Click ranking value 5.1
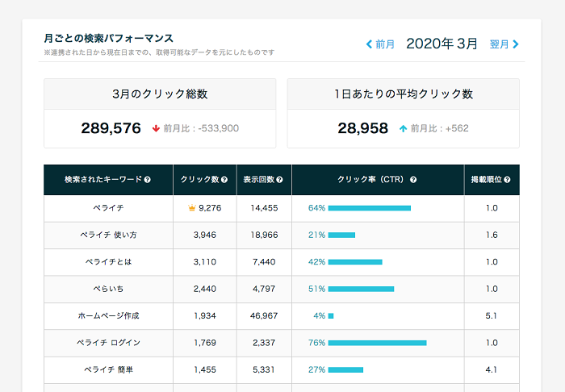The width and height of the screenshot is (565, 392). click(x=492, y=316)
